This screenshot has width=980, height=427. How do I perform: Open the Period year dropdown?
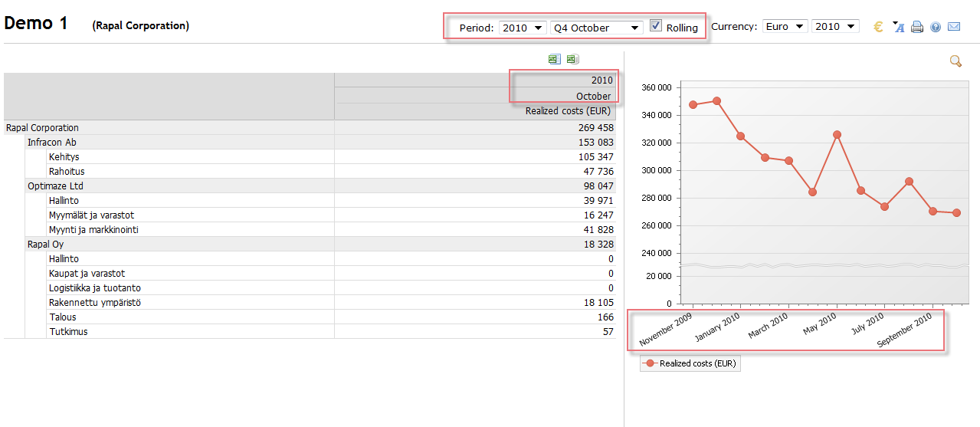[x=522, y=28]
